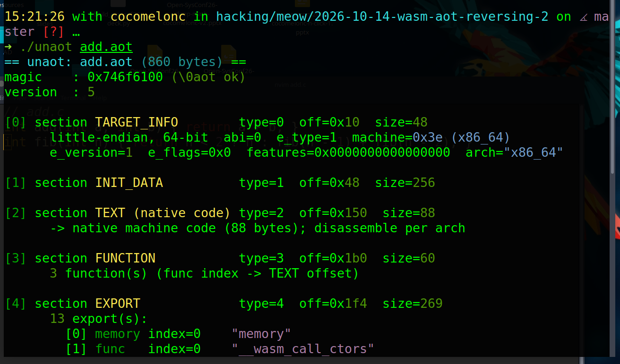Click the "(\0aot ok)" magic check text
Screen dimensions: 620x364
[x=208, y=77]
